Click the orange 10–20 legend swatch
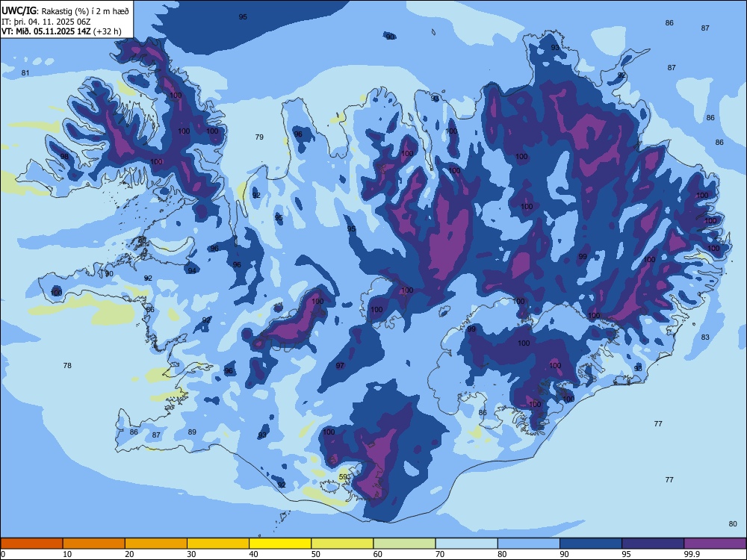This screenshot has height=560, width=747. coord(94,544)
